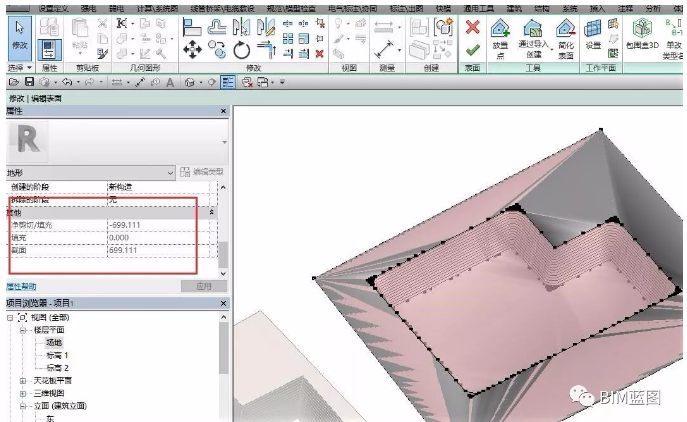Open the 属性帮助 (Properties help) link

pyautogui.click(x=21, y=287)
